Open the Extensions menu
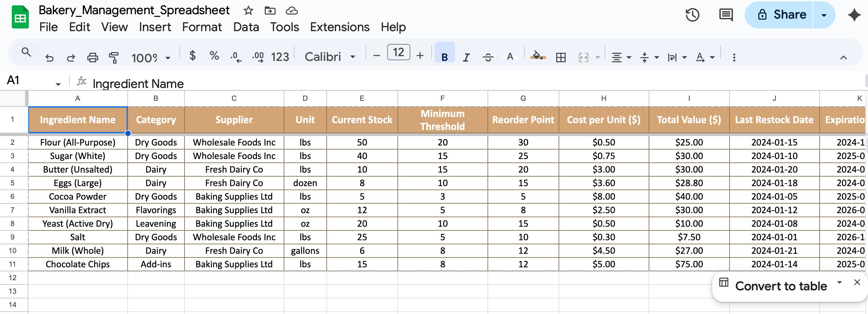This screenshot has height=314, width=868. (340, 27)
